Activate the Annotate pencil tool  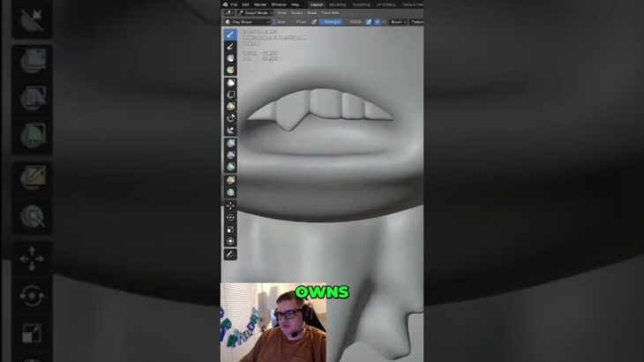(x=230, y=254)
